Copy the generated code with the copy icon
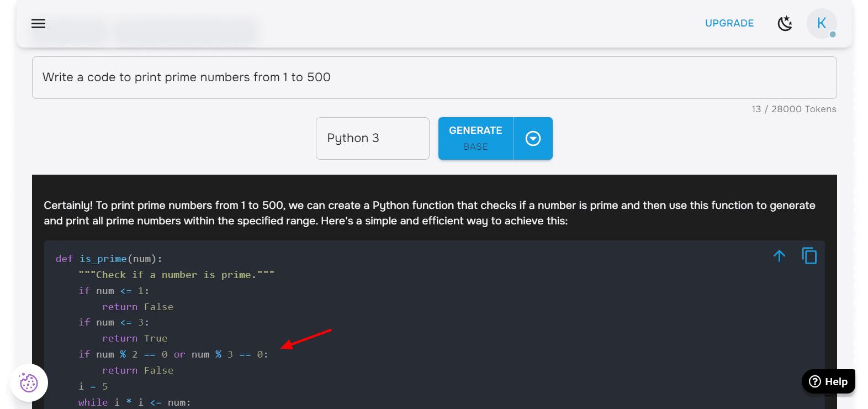Screen dimensions: 868x409 point(809,256)
